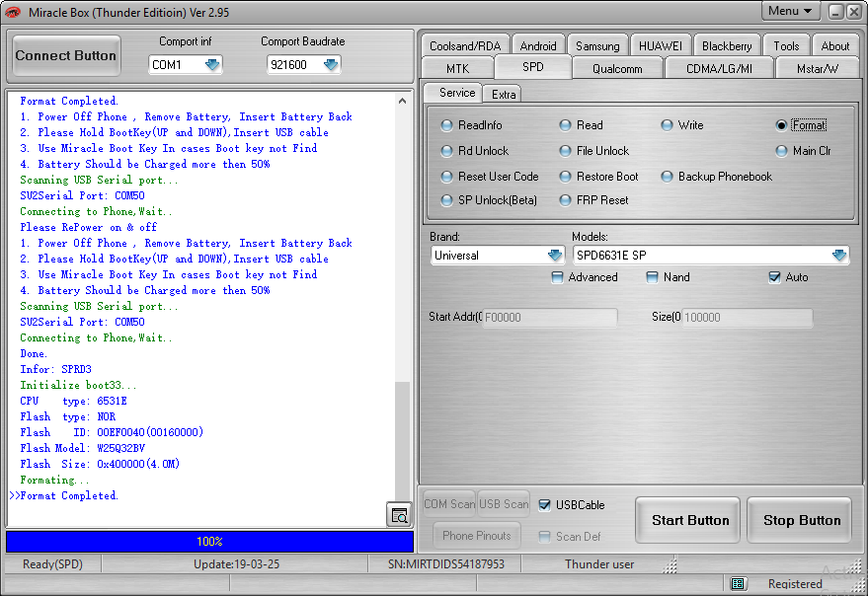Toggle the USBCable checkbox
868x596 pixels.
pyautogui.click(x=545, y=504)
